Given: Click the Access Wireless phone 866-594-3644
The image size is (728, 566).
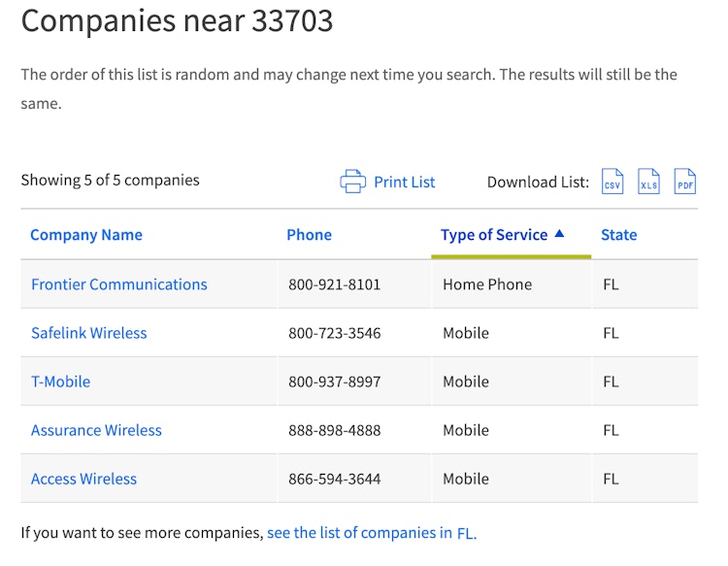Looking at the screenshot, I should pyautogui.click(x=335, y=480).
